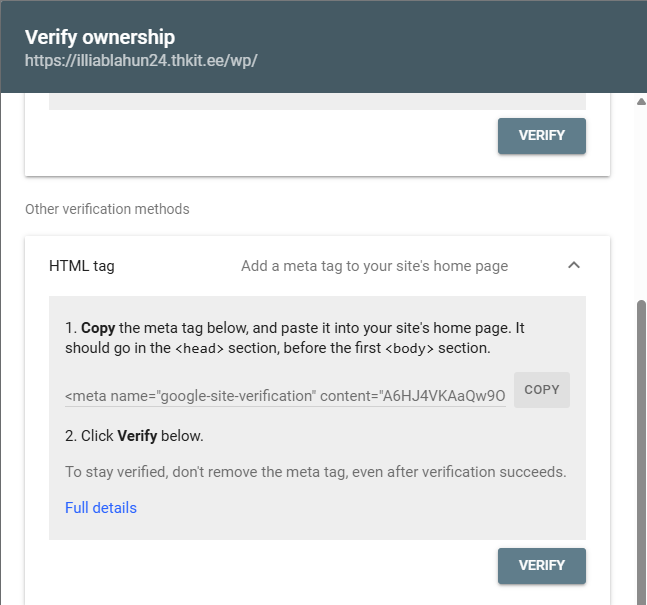
Task: Click the COPY button for meta tag
Action: tap(541, 390)
